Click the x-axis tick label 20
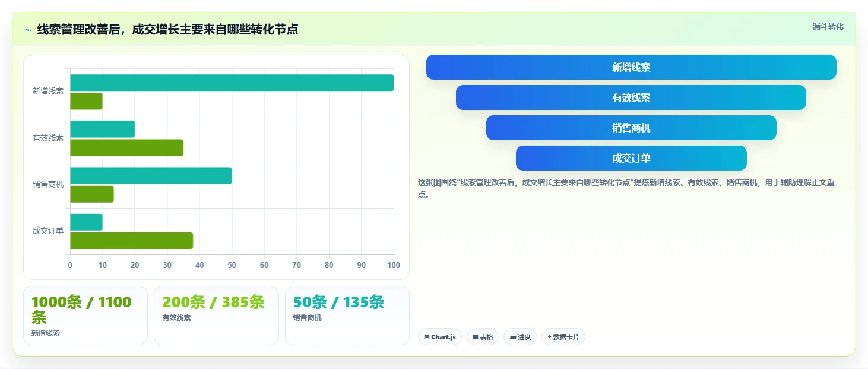868x369 pixels. point(135,265)
